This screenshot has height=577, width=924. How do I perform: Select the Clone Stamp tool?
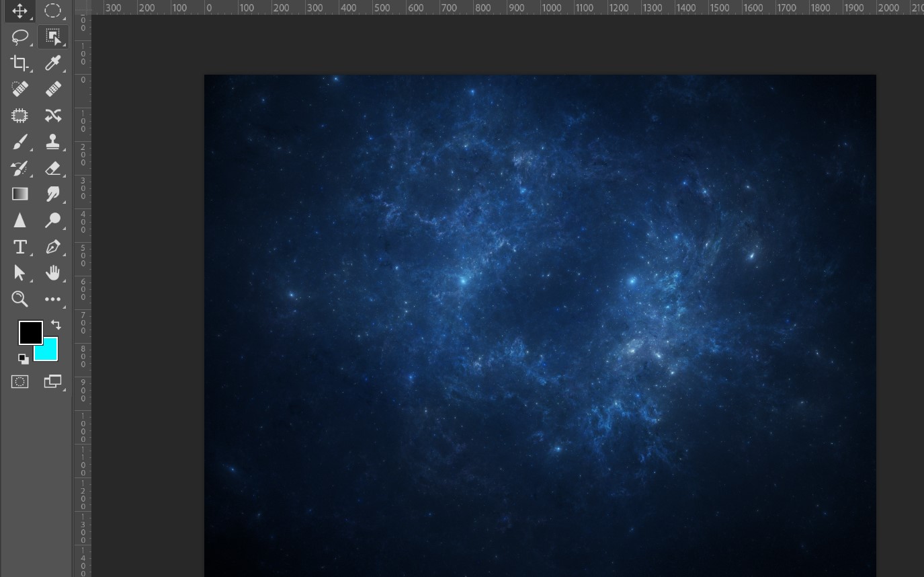coord(52,142)
